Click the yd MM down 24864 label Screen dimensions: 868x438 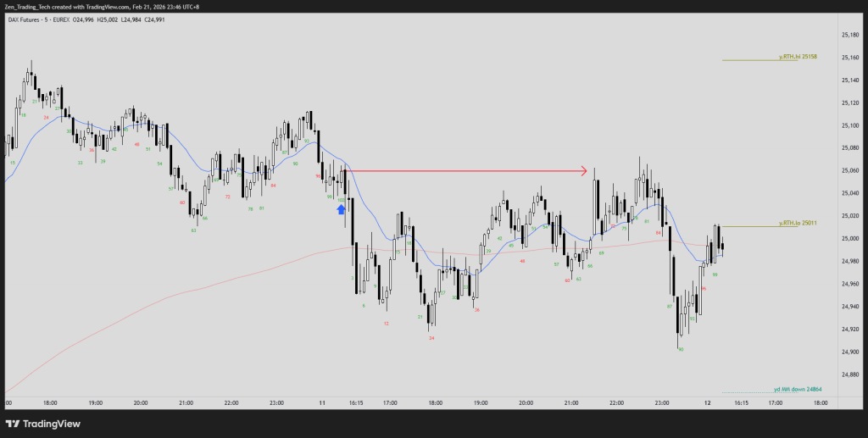(799, 388)
